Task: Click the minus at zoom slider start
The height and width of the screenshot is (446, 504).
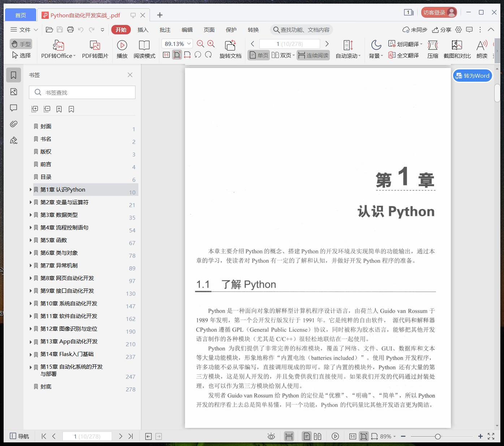Action: (403, 436)
